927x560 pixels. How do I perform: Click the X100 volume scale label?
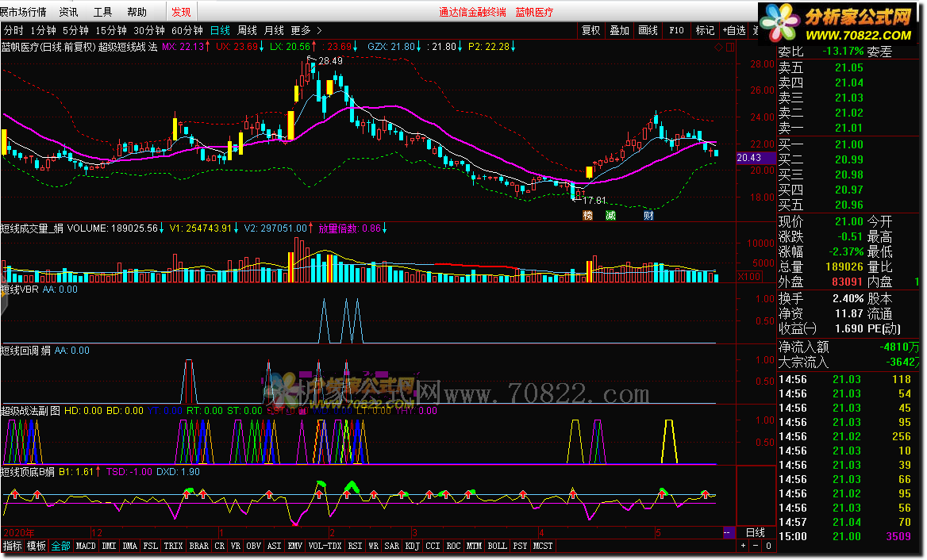(x=749, y=277)
